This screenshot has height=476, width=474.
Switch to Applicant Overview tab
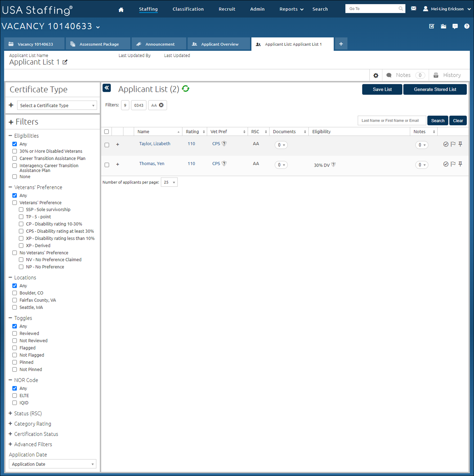[219, 44]
